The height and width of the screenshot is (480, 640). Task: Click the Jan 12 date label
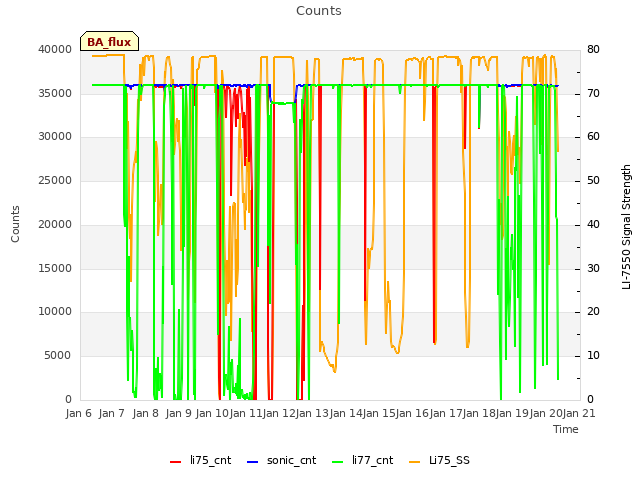279,413
